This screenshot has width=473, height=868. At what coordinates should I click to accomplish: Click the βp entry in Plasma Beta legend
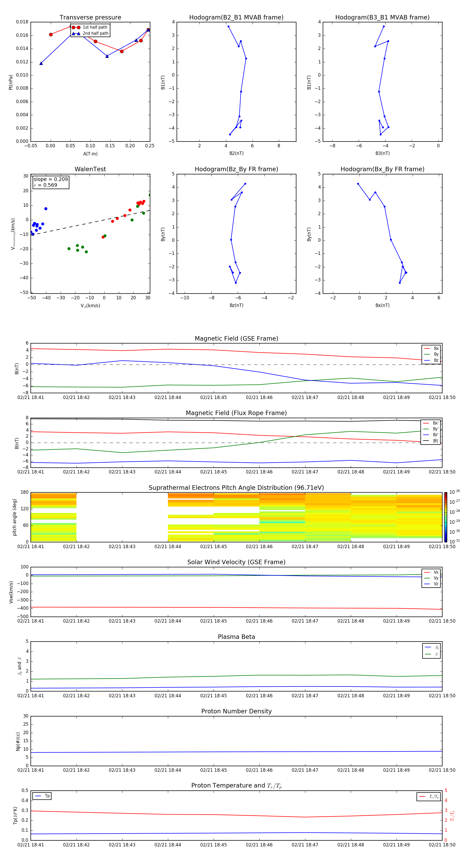point(431,647)
